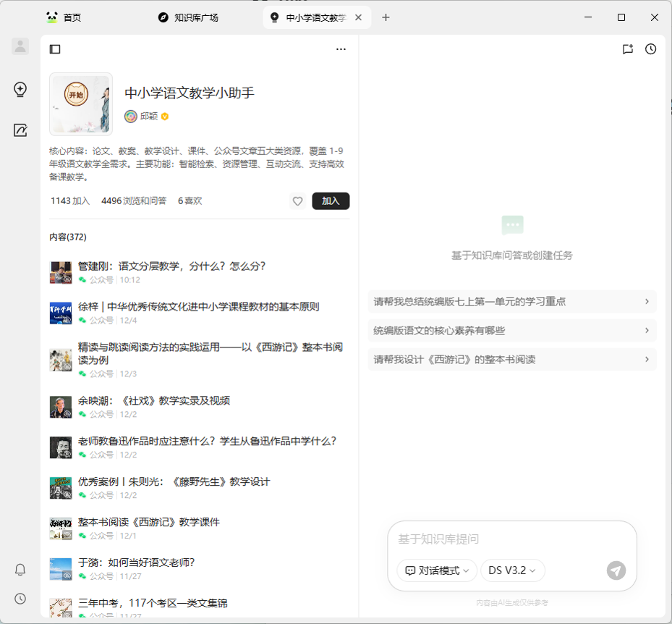The image size is (672, 624).
Task: Toggle the heart like button
Action: pos(297,201)
